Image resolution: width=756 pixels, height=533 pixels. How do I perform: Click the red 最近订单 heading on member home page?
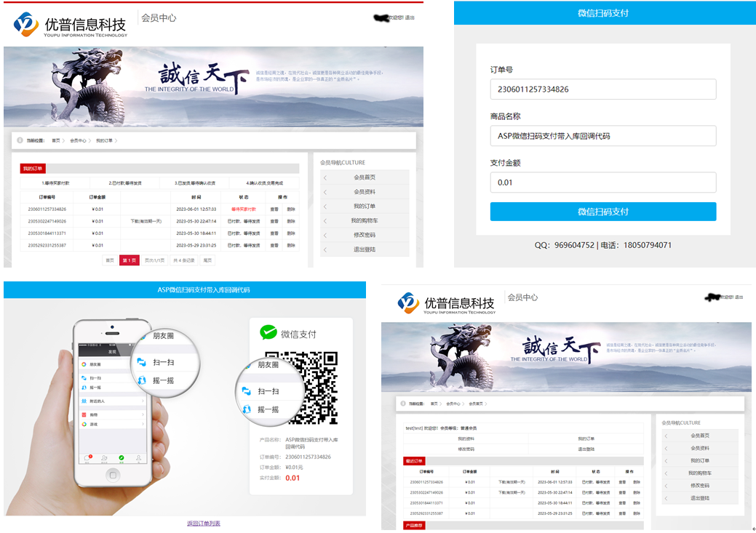click(414, 461)
